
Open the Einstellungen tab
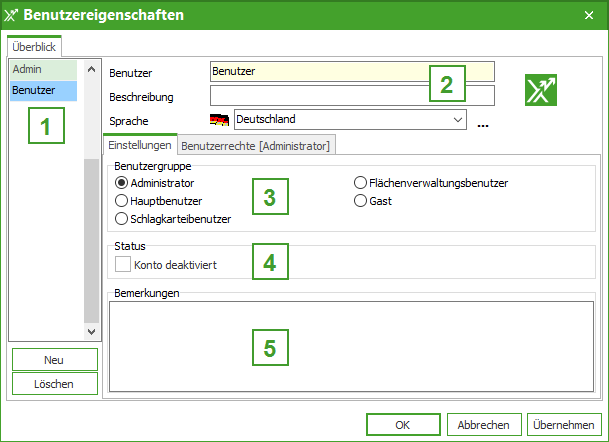coord(140,145)
